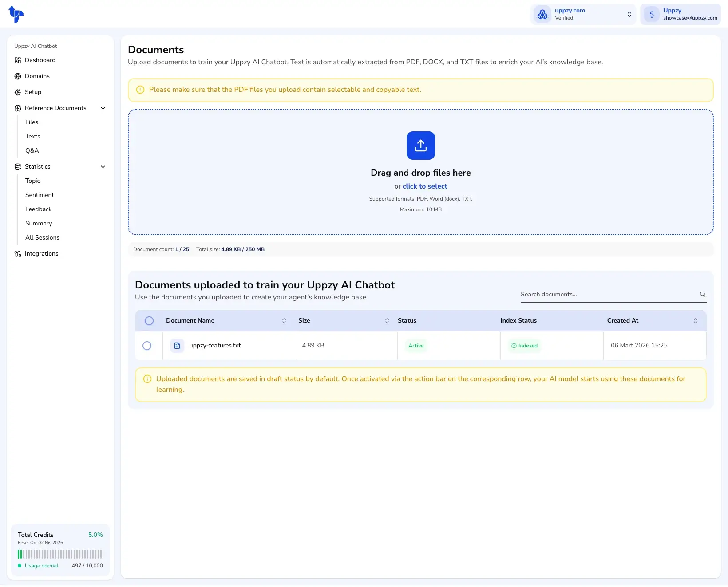
Task: Click the Uppzy logo in the header
Action: coord(16,14)
